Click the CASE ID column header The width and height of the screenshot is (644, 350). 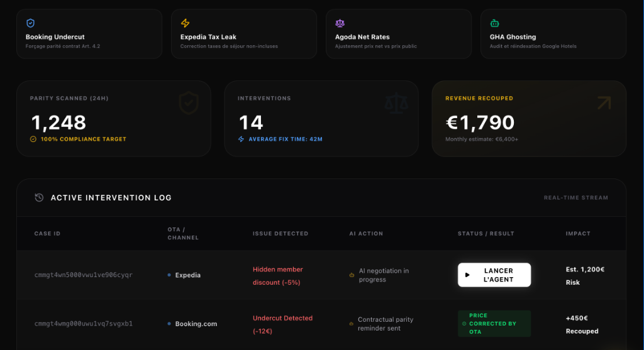pos(47,234)
